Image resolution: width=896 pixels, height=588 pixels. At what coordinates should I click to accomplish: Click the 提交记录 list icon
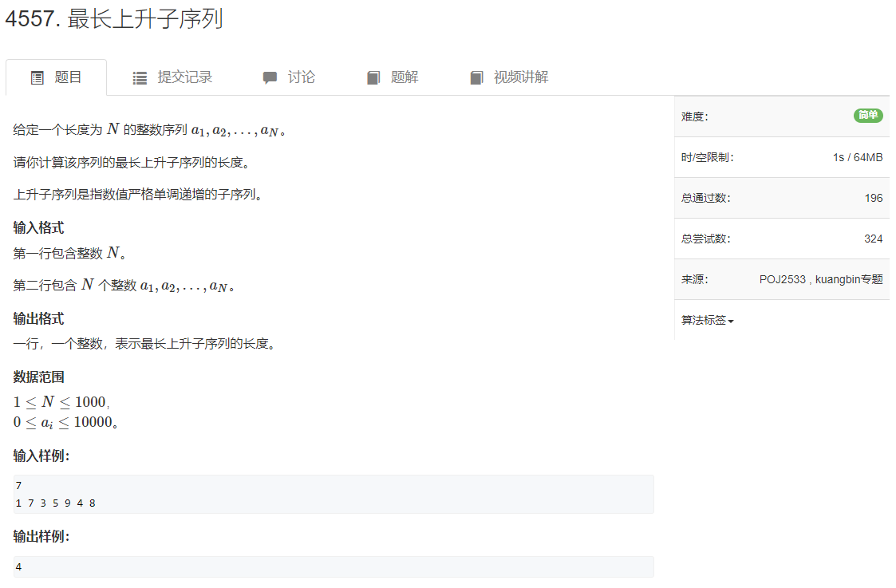point(140,77)
